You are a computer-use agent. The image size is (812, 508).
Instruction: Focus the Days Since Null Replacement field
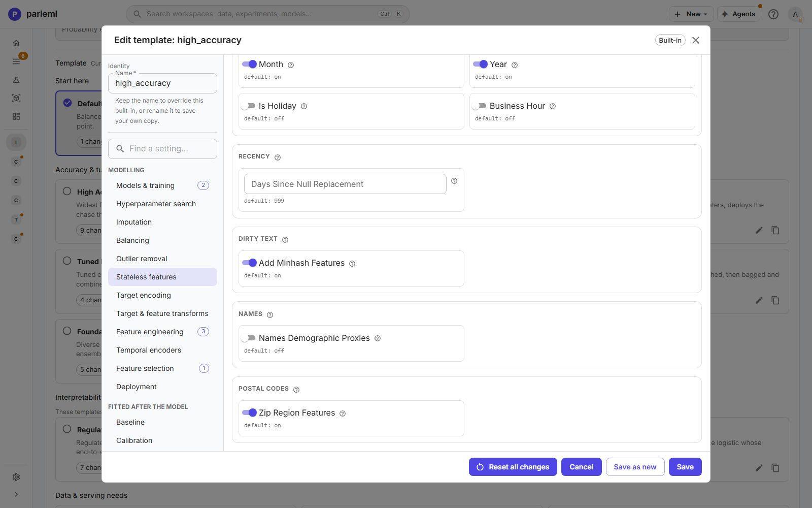[x=345, y=184]
